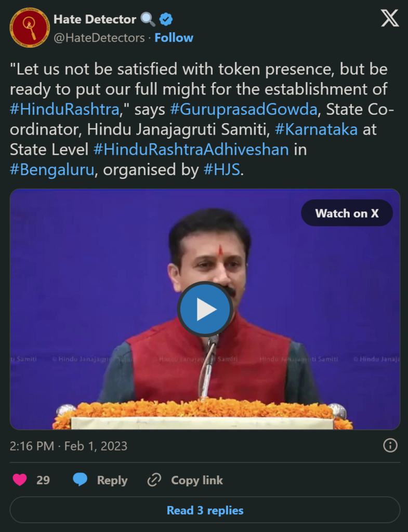The height and width of the screenshot is (532, 408).
Task: Click the tweet timestamp Feb 1, 2023
Action: (x=96, y=446)
